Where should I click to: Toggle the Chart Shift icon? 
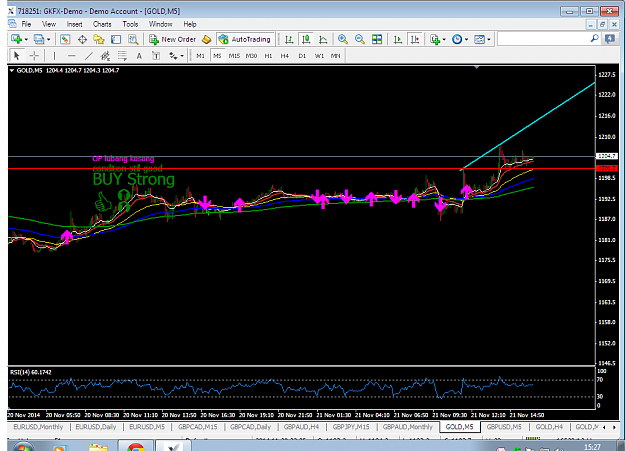tap(415, 39)
